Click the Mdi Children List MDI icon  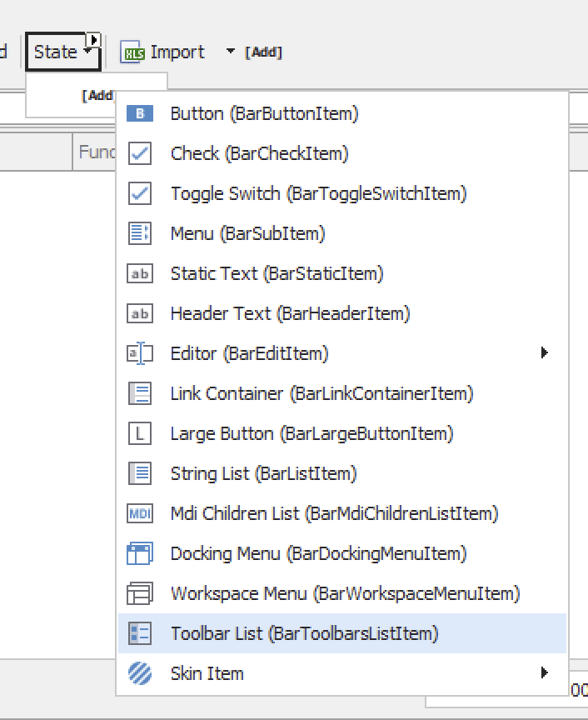point(140,513)
